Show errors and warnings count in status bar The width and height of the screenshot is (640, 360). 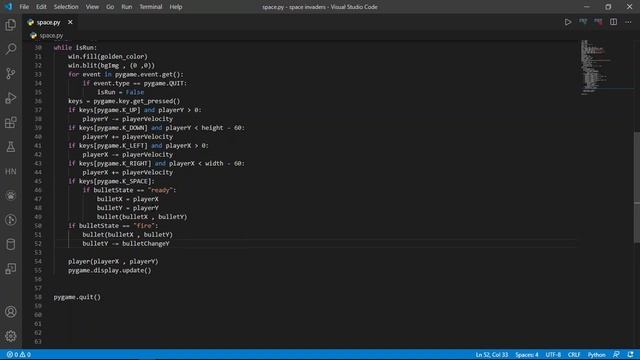pos(19,354)
